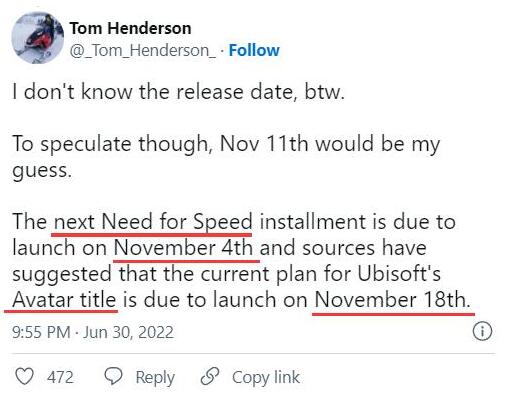The height and width of the screenshot is (399, 507).
Task: Open Tom Henderson's profile avatar picture
Action: pos(38,38)
